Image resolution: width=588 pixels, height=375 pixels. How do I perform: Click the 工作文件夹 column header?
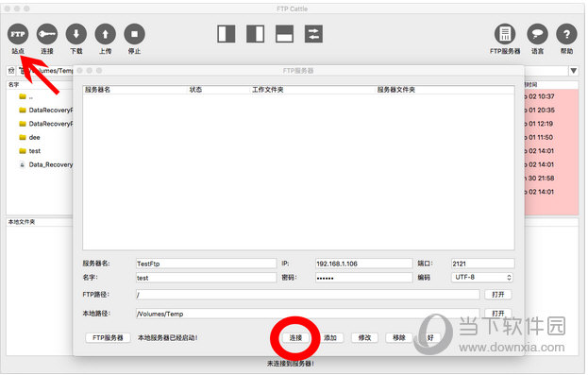tap(268, 90)
